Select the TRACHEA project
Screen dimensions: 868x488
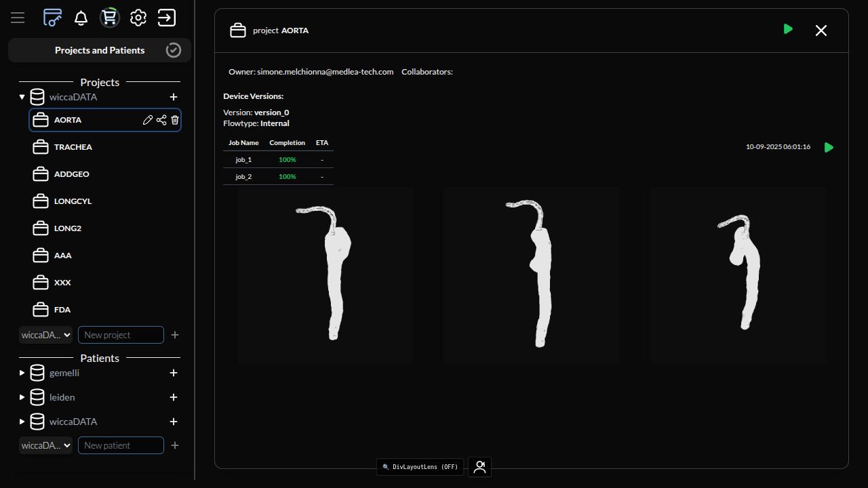point(73,147)
